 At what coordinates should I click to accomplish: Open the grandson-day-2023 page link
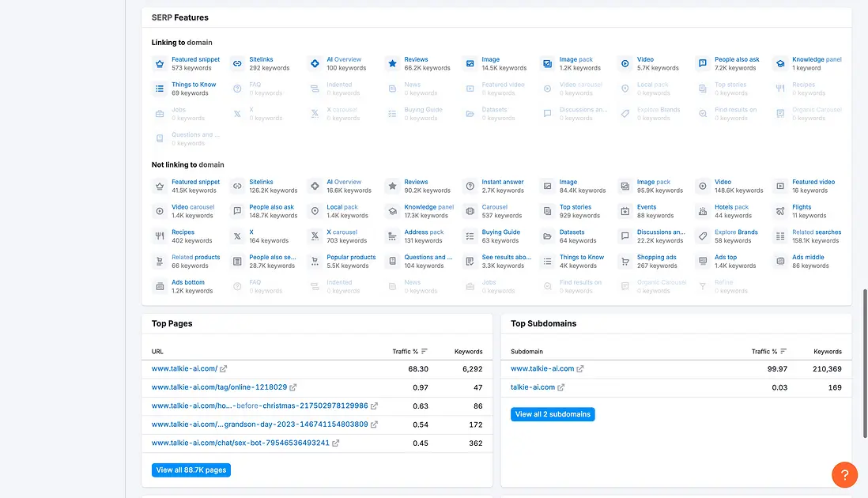[x=259, y=424]
